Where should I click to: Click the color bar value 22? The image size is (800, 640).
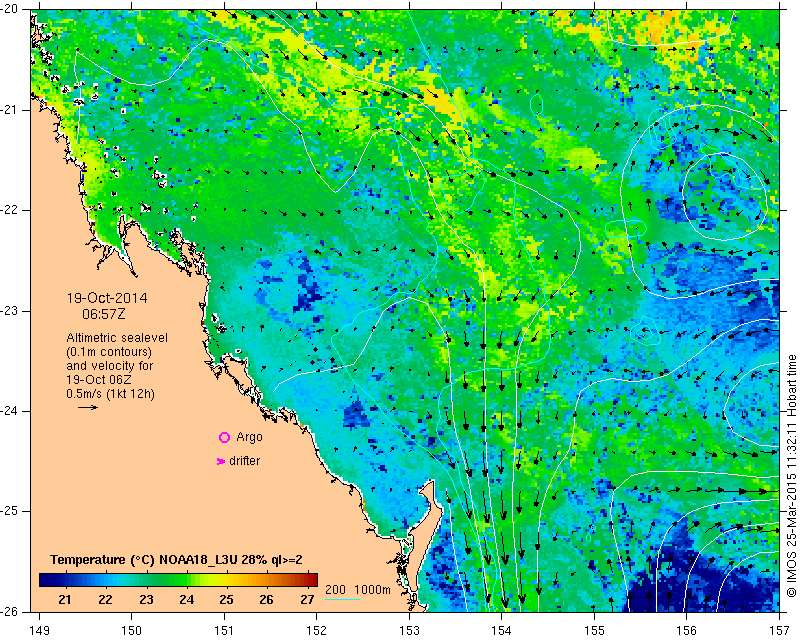tap(105, 600)
